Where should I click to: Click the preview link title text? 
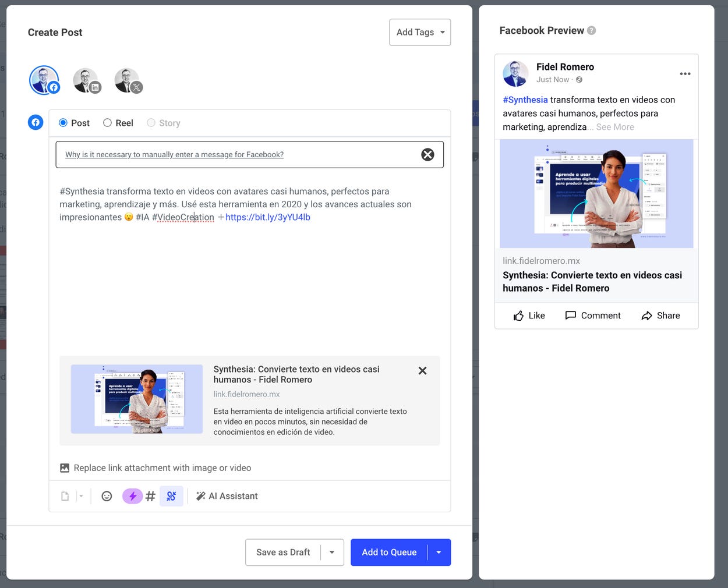(x=592, y=282)
